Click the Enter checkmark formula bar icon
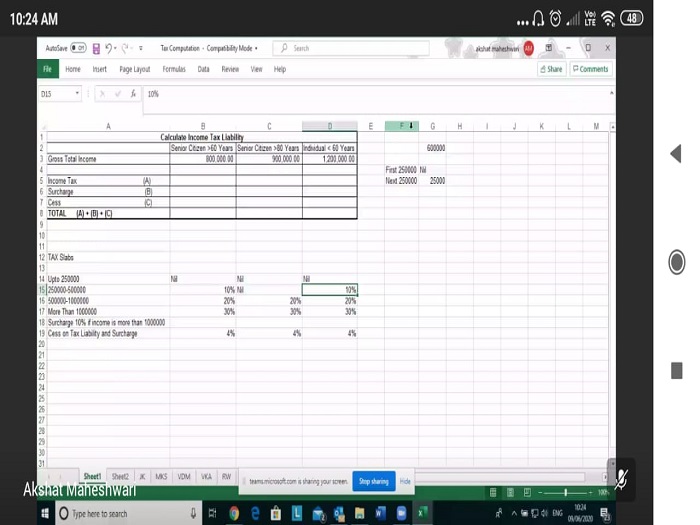Viewport: 700px width, 525px height. click(x=118, y=94)
